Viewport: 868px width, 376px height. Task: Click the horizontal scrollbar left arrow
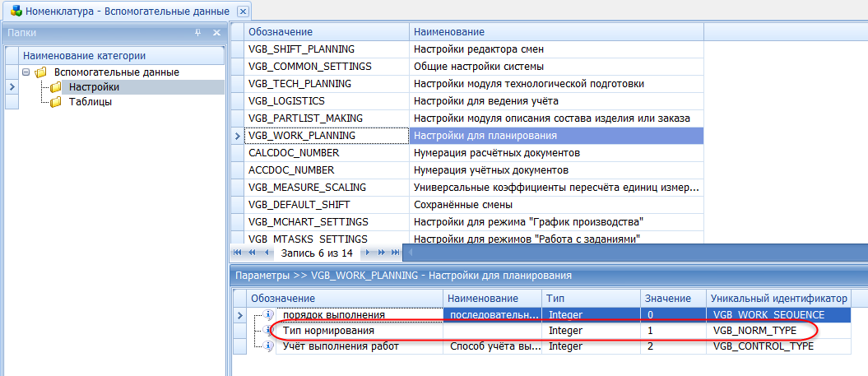[x=406, y=253]
